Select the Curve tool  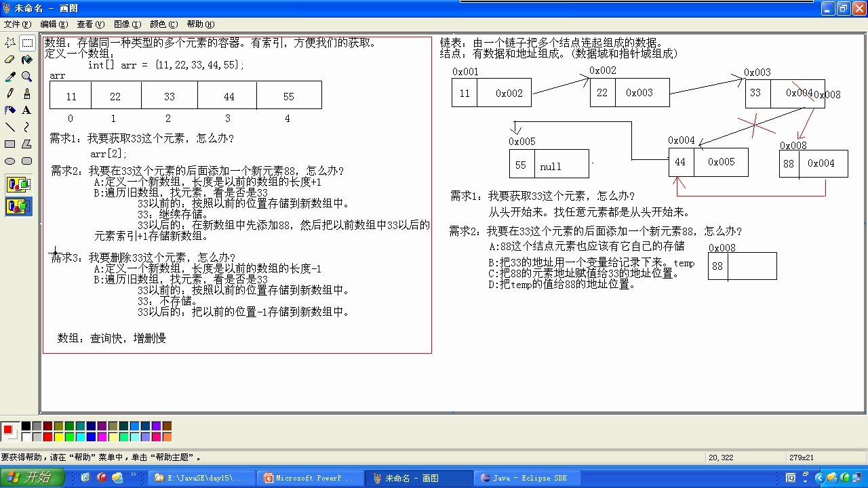[27, 127]
